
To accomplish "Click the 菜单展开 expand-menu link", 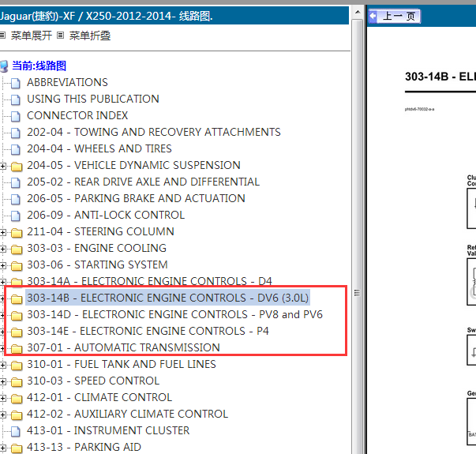I will pyautogui.click(x=32, y=36).
